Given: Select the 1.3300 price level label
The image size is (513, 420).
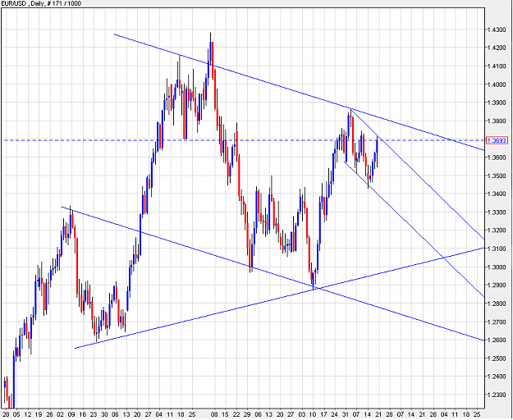Looking at the screenshot, I should click(497, 212).
